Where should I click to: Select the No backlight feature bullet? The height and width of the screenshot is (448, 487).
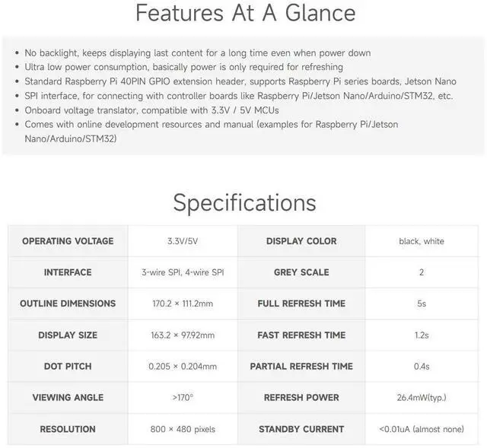pyautogui.click(x=197, y=53)
